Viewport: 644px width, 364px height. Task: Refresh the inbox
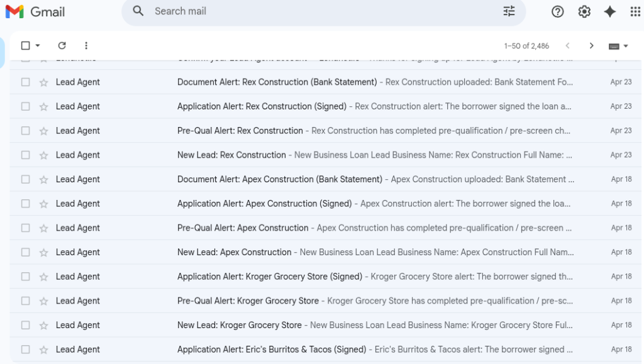[x=62, y=45]
